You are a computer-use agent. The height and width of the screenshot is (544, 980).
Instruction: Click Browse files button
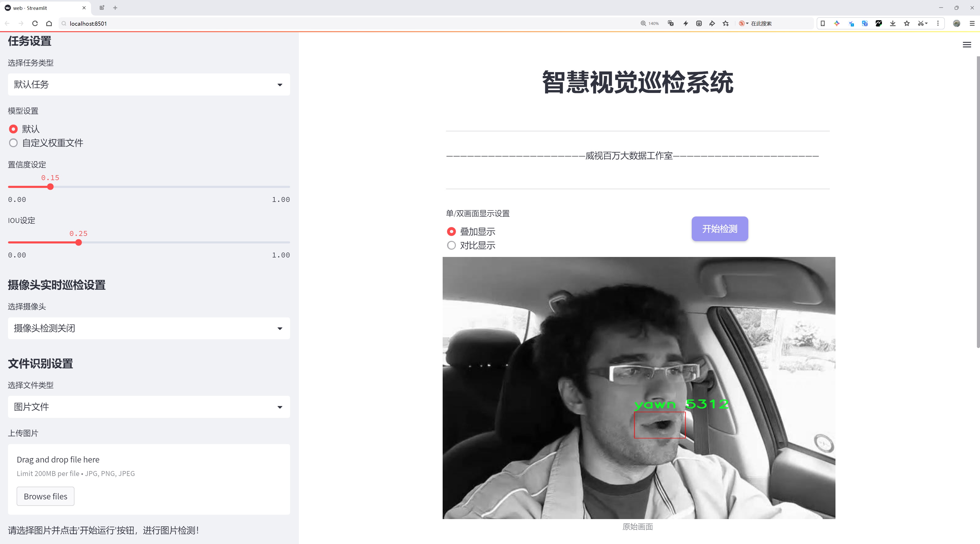pos(45,497)
